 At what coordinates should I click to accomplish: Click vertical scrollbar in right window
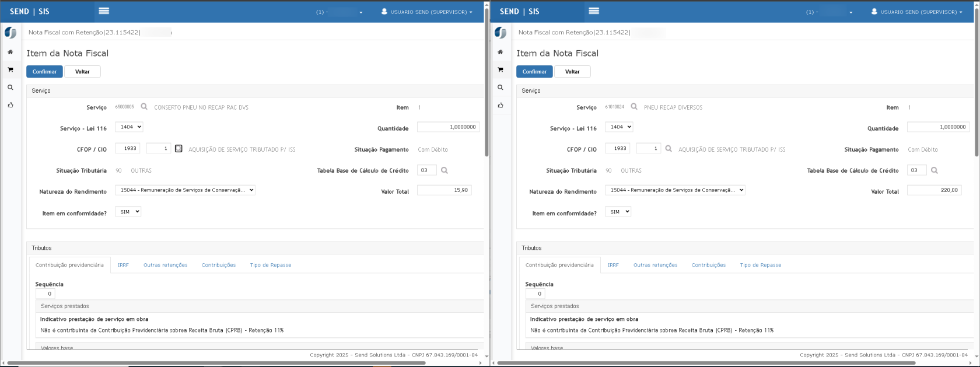[x=977, y=82]
